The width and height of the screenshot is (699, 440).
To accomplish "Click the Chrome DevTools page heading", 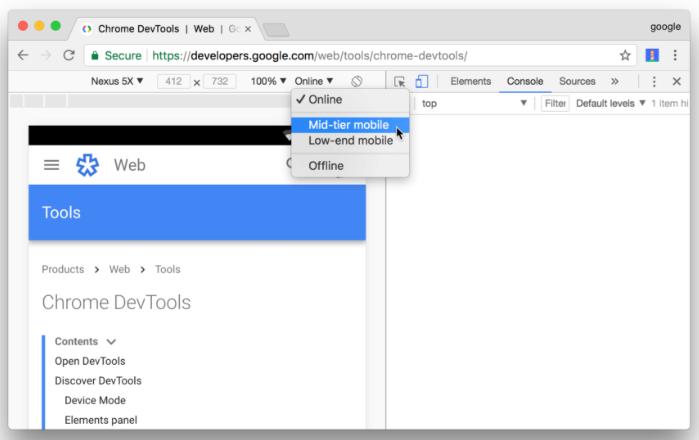I will click(x=116, y=302).
